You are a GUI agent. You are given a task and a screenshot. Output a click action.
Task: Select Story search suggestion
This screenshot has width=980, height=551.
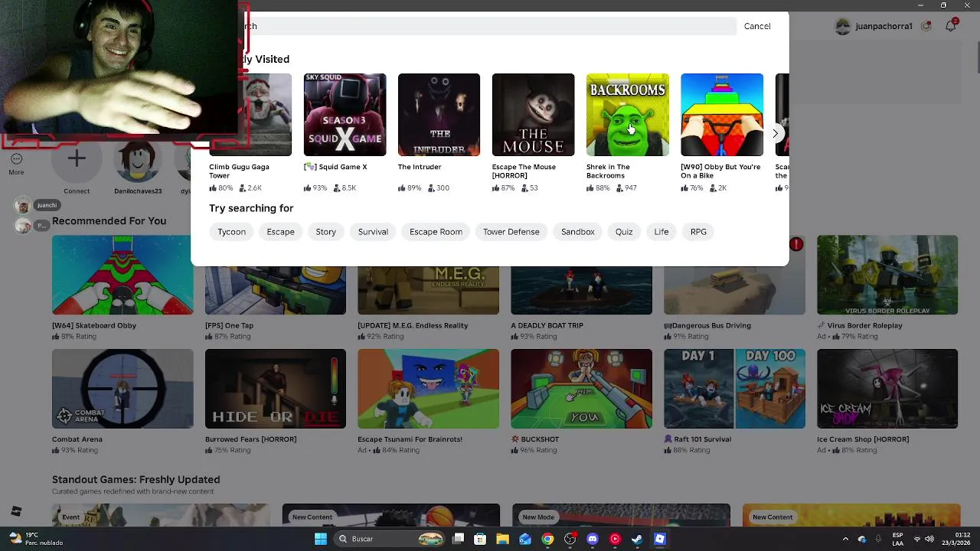point(325,232)
